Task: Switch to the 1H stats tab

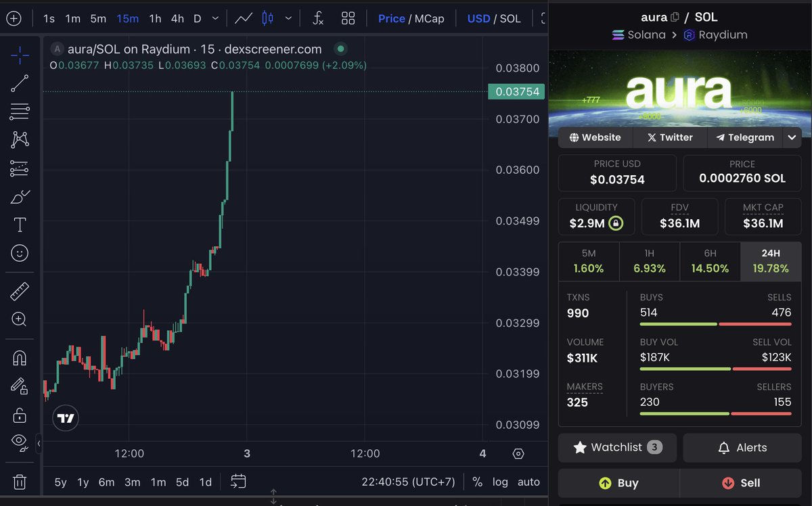Action: tap(649, 261)
